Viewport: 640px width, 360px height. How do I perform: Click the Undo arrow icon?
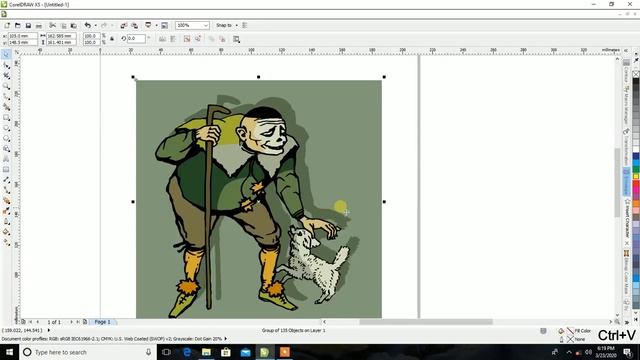pyautogui.click(x=87, y=25)
